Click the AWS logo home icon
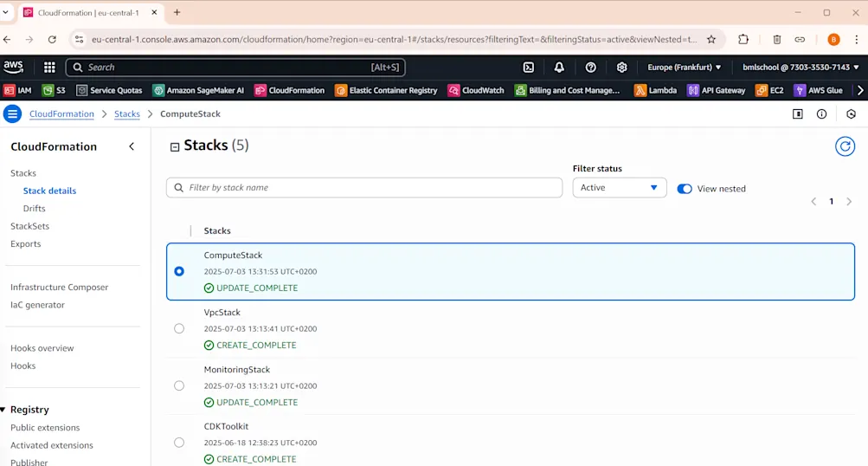Image resolution: width=868 pixels, height=466 pixels. coord(13,67)
